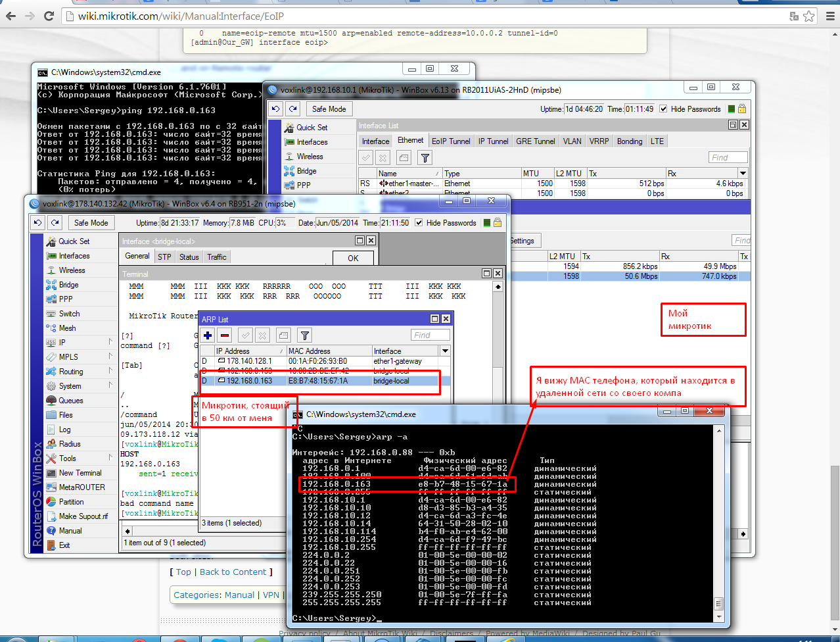840x642 pixels.
Task: Click the Find field in Interface List
Action: [728, 157]
